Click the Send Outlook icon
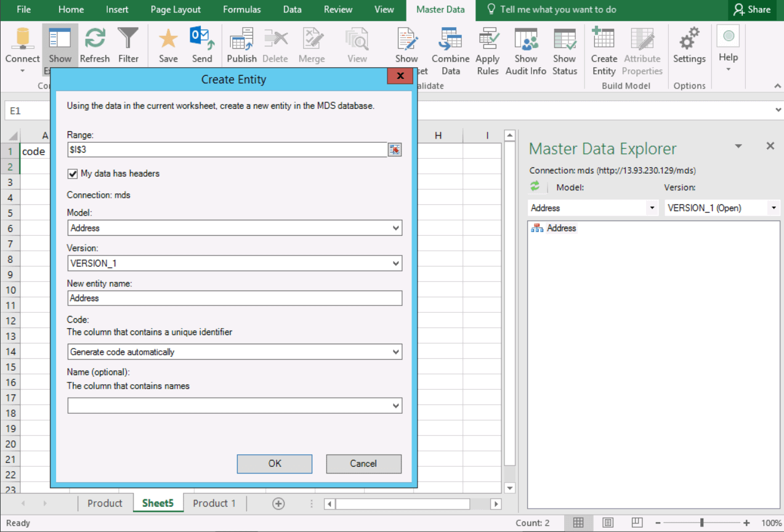Viewport: 784px width, 532px height. [202, 38]
